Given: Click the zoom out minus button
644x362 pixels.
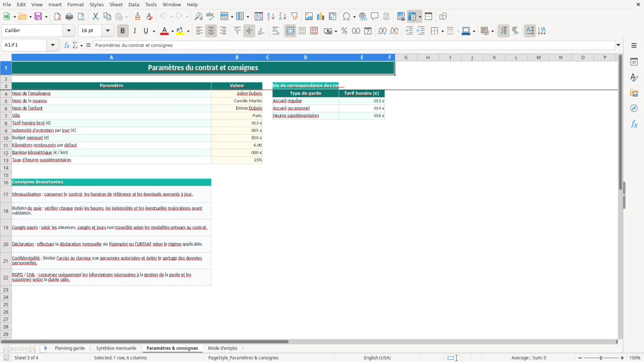Looking at the screenshot, I should 580,358.
